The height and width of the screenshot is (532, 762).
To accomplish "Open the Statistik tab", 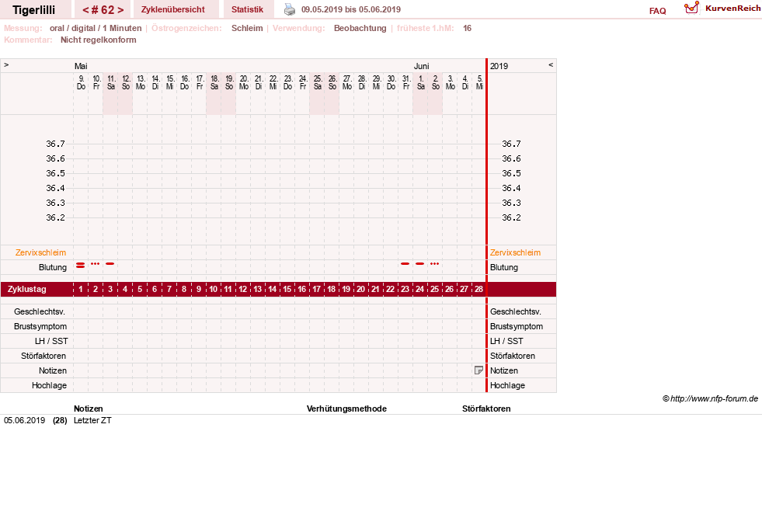I will (247, 9).
